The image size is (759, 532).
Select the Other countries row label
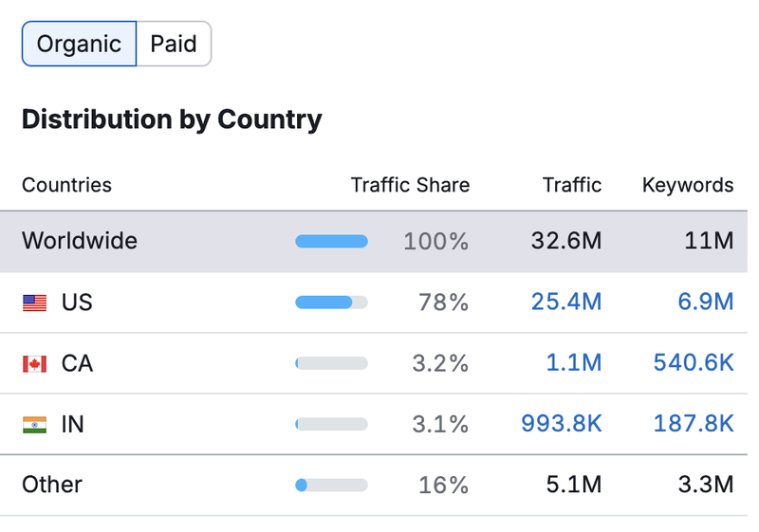(52, 485)
